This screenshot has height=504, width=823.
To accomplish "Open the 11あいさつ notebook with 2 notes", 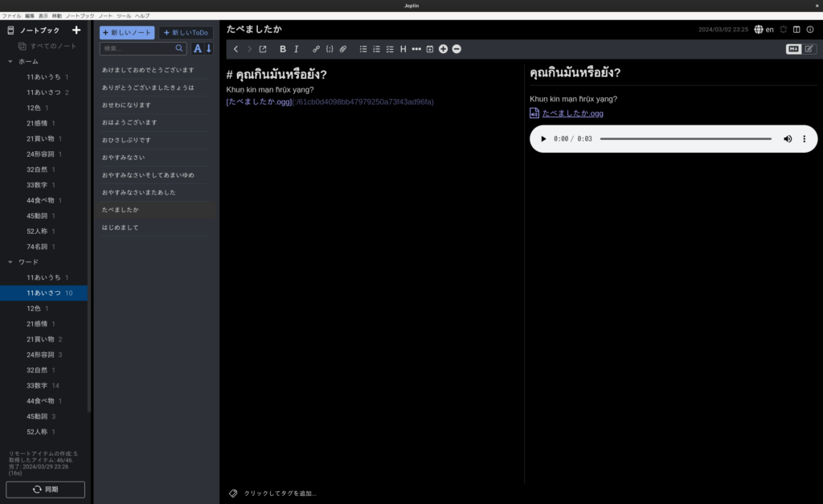I will point(44,92).
